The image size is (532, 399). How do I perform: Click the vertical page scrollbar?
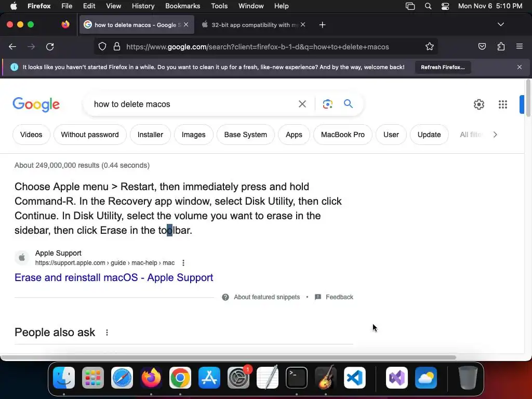[x=528, y=98]
